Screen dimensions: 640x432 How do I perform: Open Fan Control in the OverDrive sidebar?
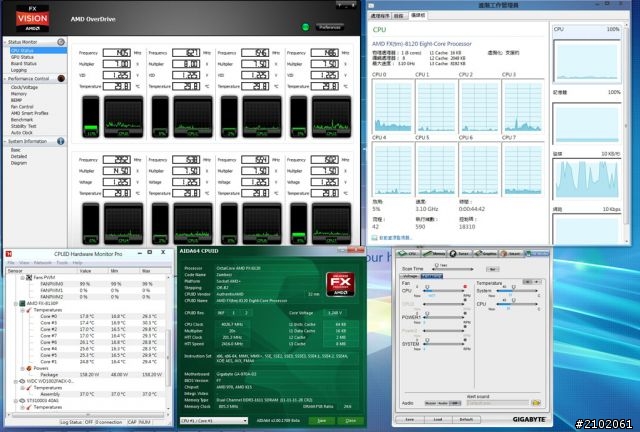(22, 107)
